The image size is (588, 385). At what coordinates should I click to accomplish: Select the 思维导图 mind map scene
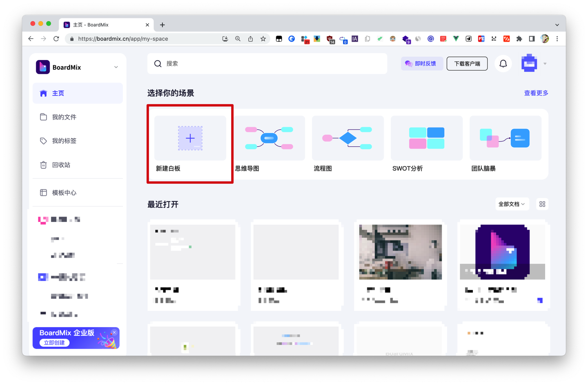click(x=269, y=138)
